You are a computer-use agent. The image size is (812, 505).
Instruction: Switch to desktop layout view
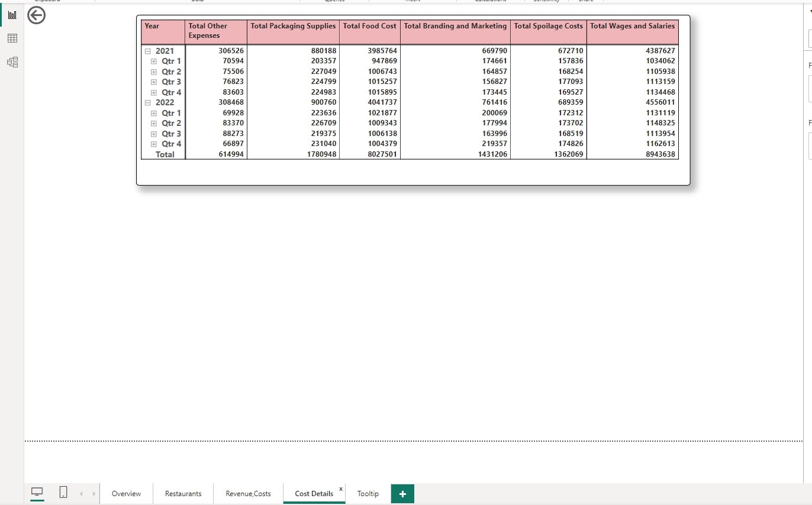pyautogui.click(x=37, y=493)
